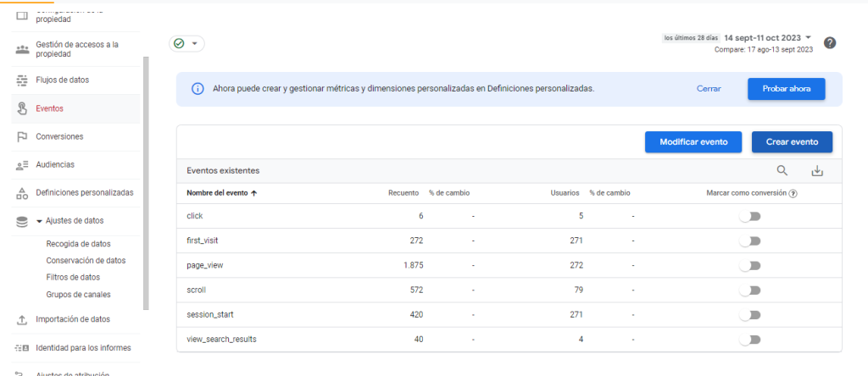This screenshot has width=868, height=376.
Task: Open Filtros de datos submenu item
Action: [73, 277]
